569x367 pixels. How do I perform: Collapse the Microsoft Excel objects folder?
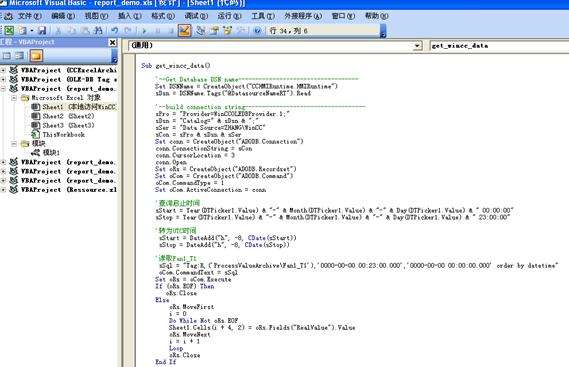click(x=14, y=98)
